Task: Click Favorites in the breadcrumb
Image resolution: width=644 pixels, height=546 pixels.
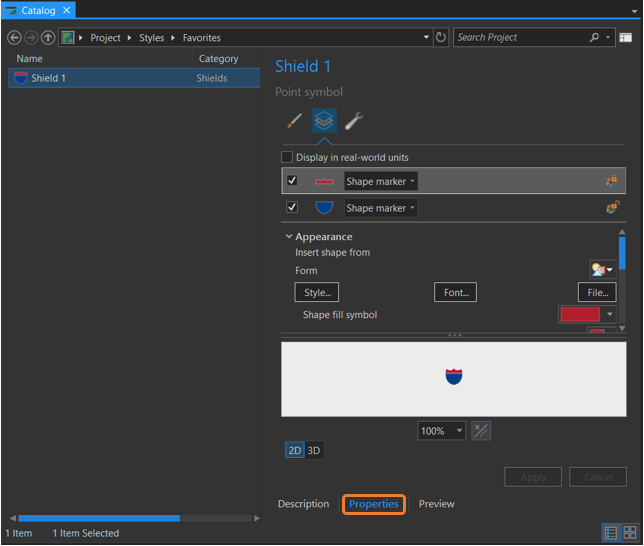Action: pos(202,38)
